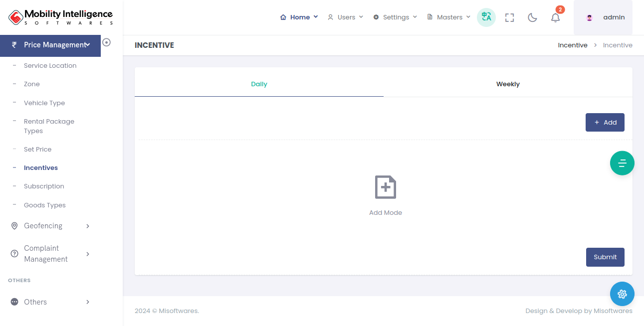This screenshot has width=644, height=326.
Task: Open the Masters dropdown menu
Action: [448, 17]
